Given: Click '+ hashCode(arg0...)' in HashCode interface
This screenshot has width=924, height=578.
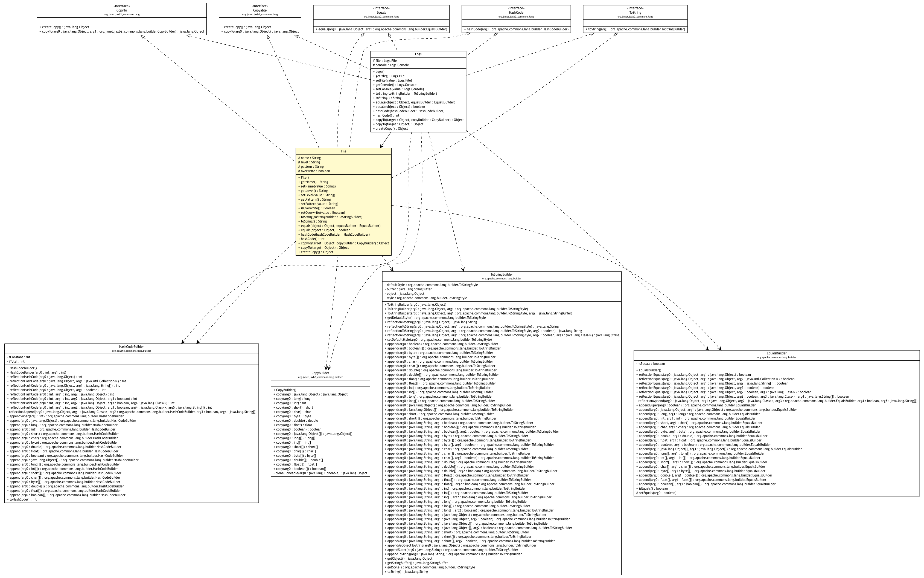Looking at the screenshot, I should (516, 30).
